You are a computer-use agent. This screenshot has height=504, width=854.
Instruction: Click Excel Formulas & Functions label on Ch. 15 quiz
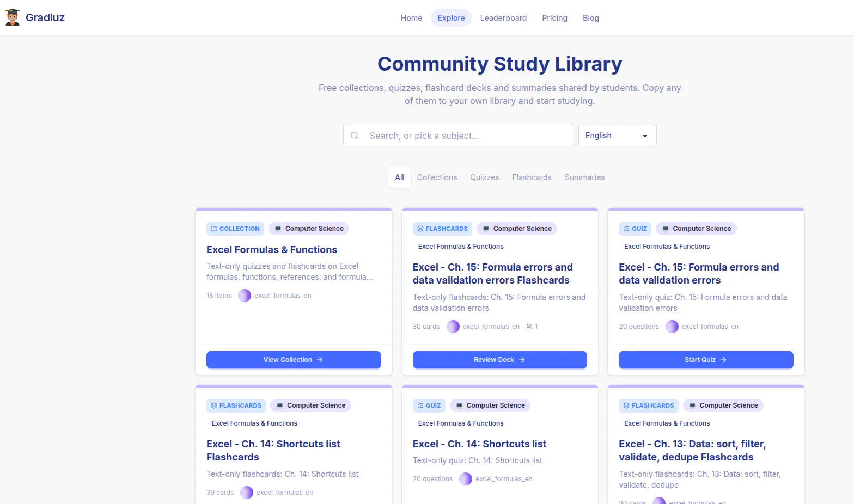pyautogui.click(x=667, y=247)
